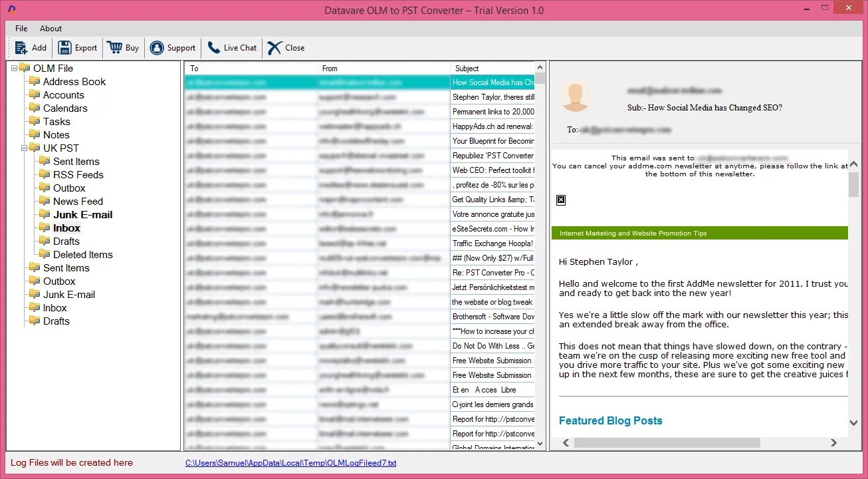
Task: Click the email list scrollbar up arrow
Action: pos(540,68)
